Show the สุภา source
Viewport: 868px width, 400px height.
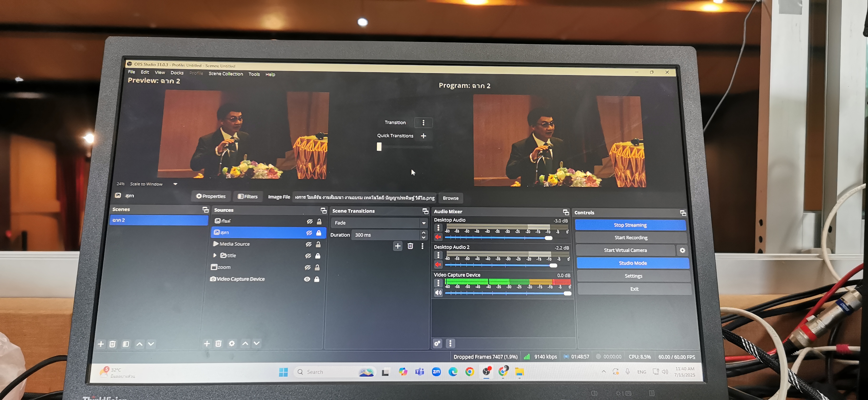pyautogui.click(x=309, y=233)
